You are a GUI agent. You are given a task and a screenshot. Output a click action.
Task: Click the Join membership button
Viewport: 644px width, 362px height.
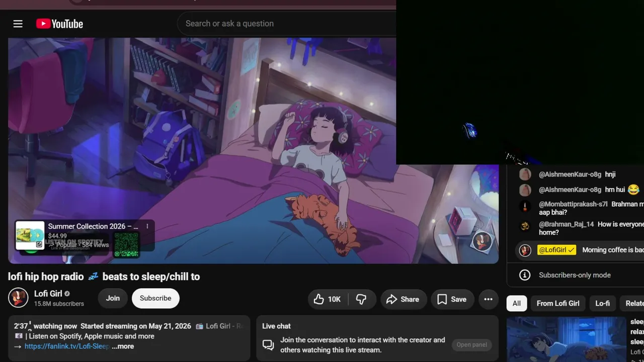pyautogui.click(x=113, y=298)
